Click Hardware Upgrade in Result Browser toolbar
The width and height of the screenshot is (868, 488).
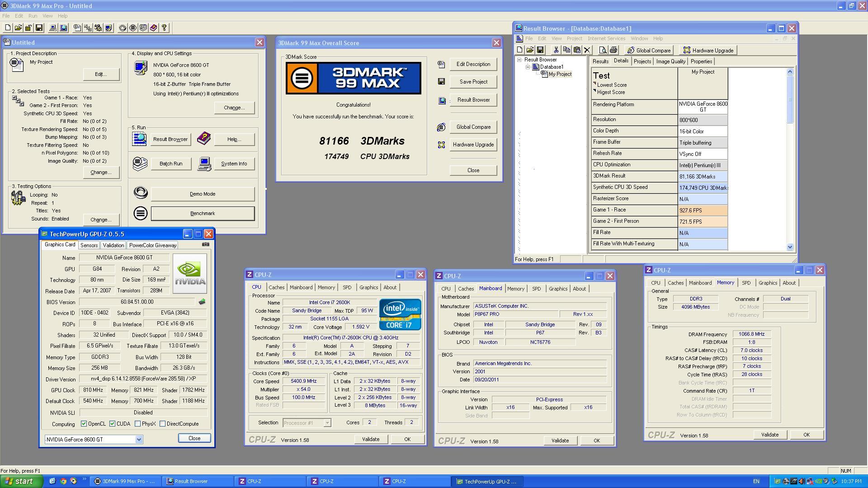click(708, 50)
